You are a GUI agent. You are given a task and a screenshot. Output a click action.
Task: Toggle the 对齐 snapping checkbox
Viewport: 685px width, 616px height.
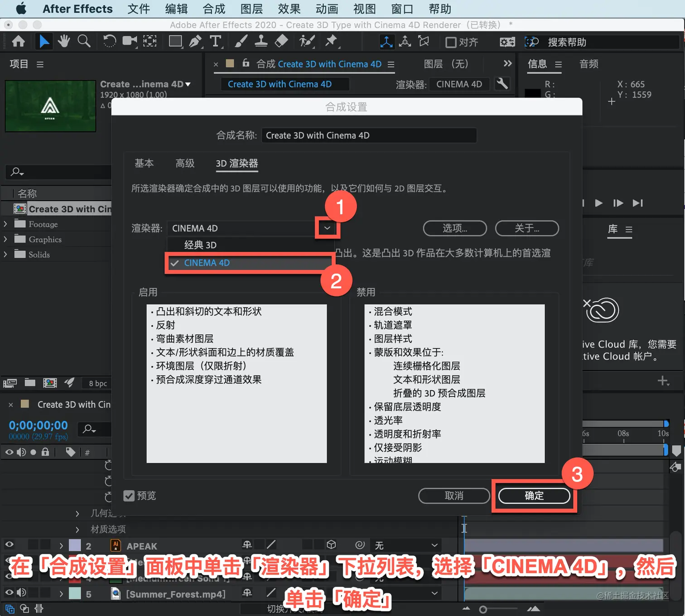[x=451, y=42]
